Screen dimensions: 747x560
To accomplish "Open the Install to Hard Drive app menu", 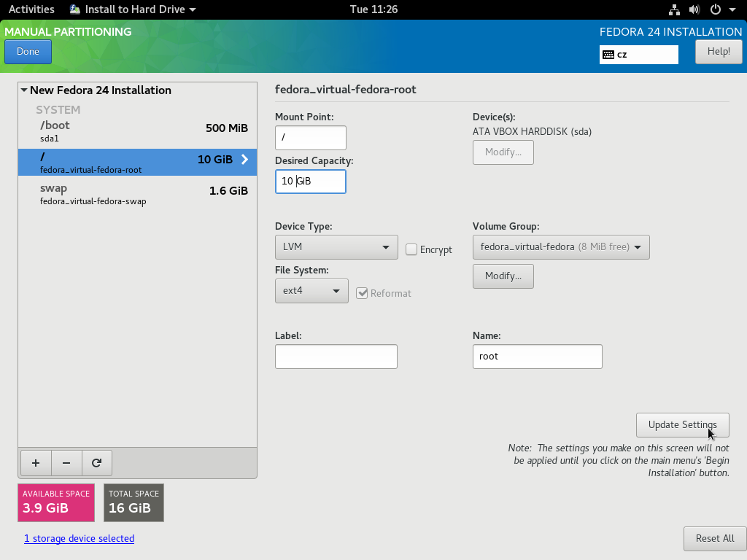I will pyautogui.click(x=133, y=9).
